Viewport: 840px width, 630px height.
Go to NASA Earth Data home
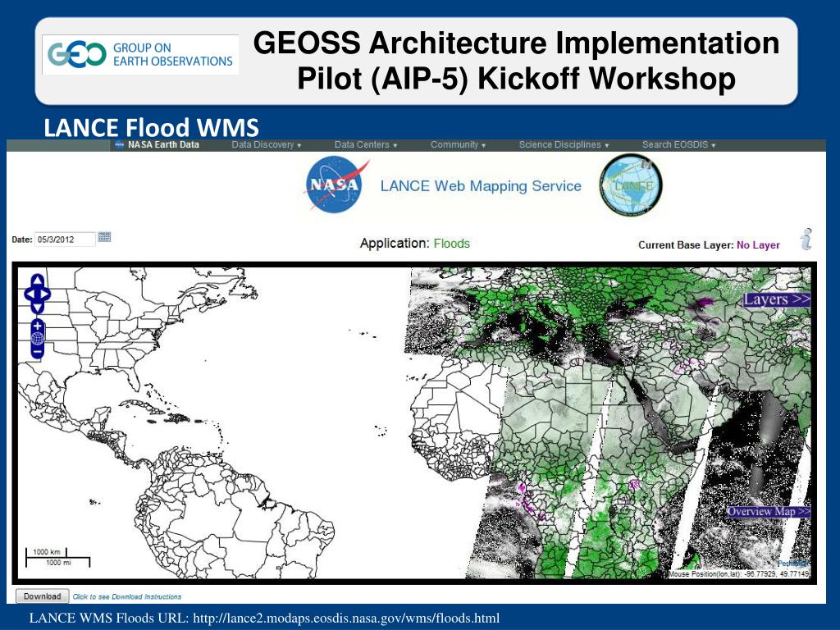coord(163,144)
